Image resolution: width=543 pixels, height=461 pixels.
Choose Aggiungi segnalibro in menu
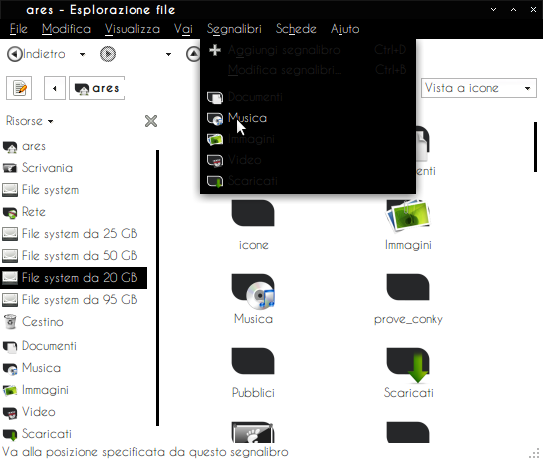(308, 50)
